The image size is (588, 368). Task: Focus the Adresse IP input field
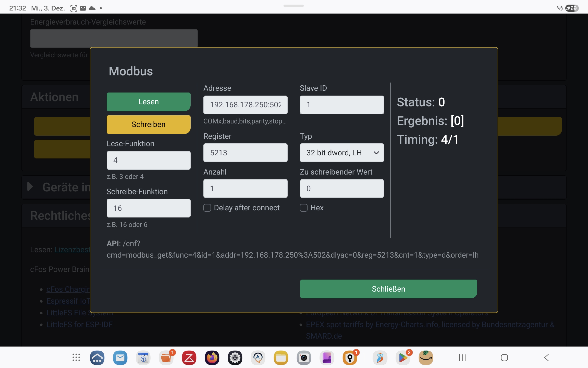pos(245,105)
